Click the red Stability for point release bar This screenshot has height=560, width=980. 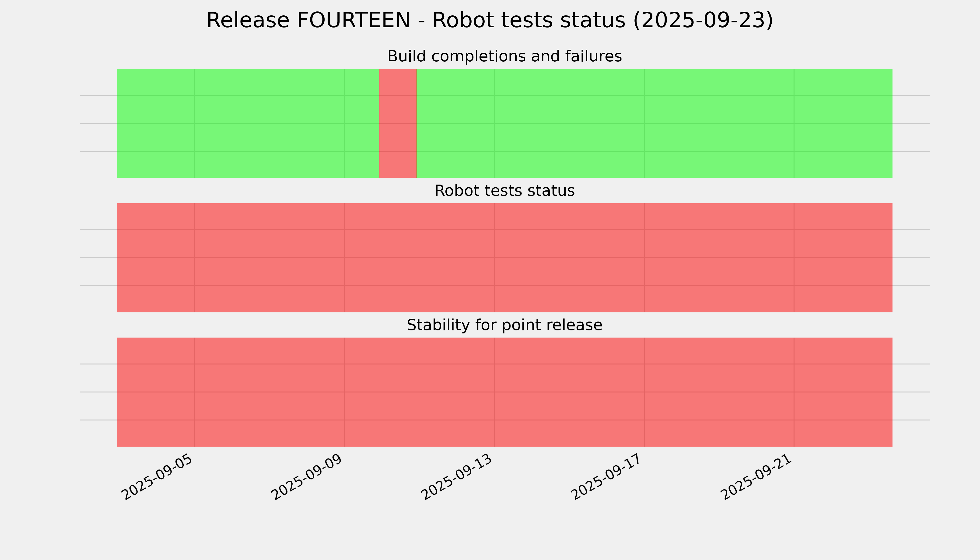(504, 392)
